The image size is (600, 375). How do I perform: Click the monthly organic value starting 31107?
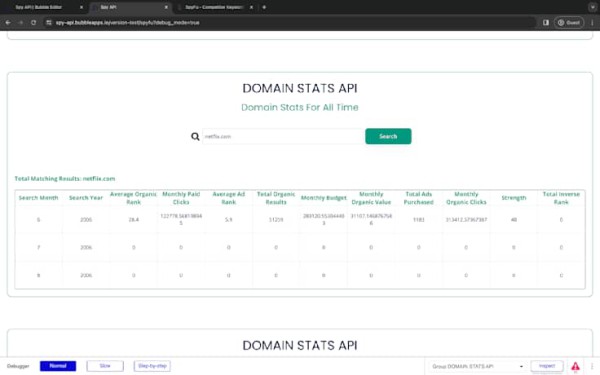(x=371, y=219)
